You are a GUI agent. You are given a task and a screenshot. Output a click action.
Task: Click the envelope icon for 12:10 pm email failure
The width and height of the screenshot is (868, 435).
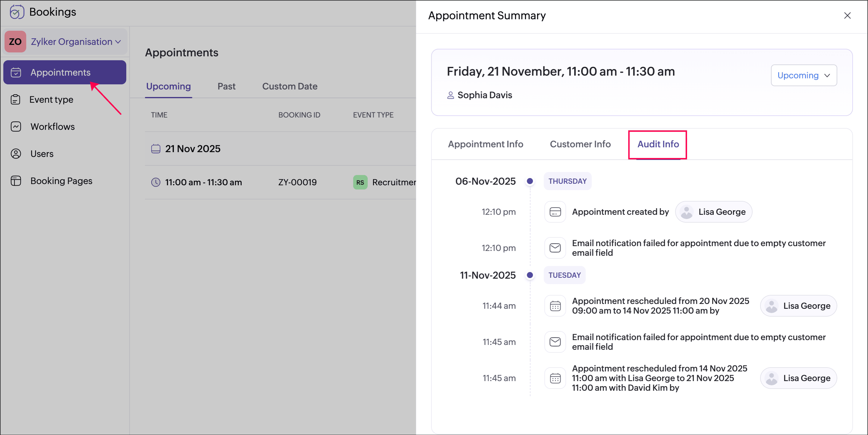pyautogui.click(x=555, y=248)
